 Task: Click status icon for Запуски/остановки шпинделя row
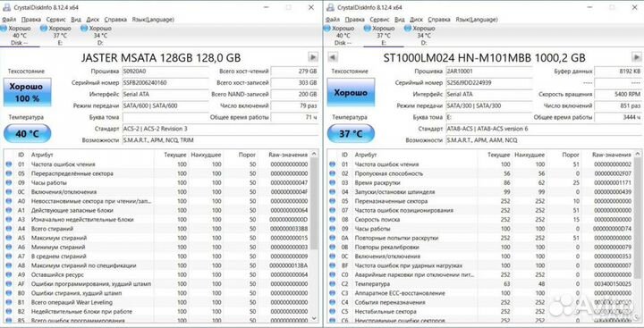click(332, 192)
